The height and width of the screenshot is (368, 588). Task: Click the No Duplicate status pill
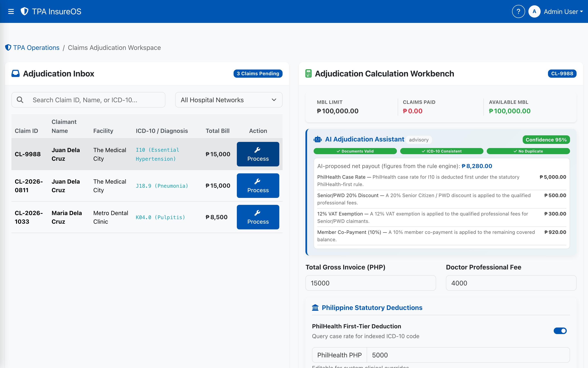[x=528, y=151]
